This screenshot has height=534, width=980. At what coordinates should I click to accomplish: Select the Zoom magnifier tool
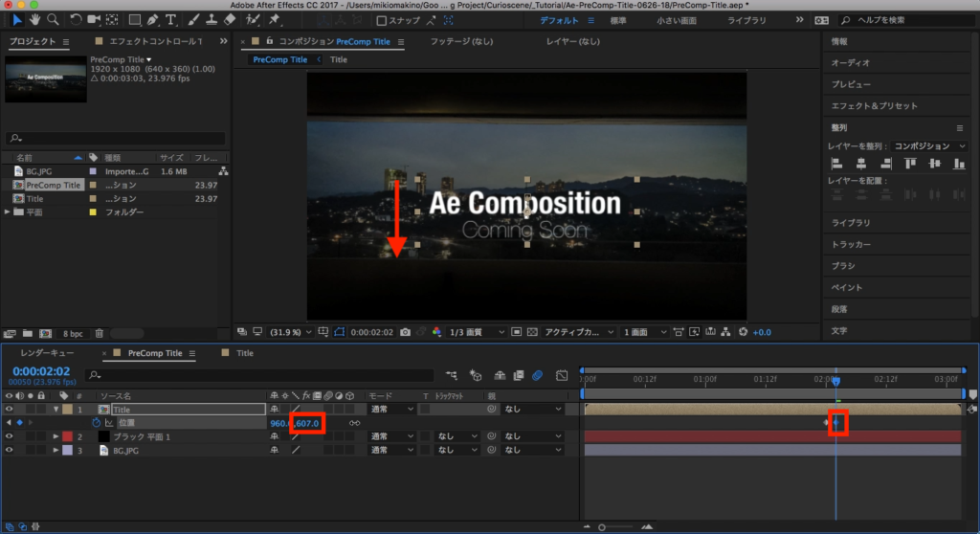point(53,19)
